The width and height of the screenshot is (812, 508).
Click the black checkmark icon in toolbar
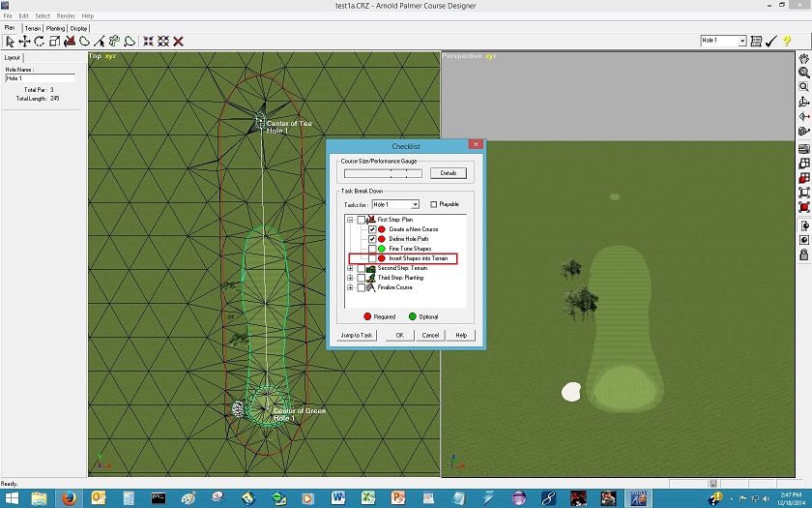pos(771,41)
